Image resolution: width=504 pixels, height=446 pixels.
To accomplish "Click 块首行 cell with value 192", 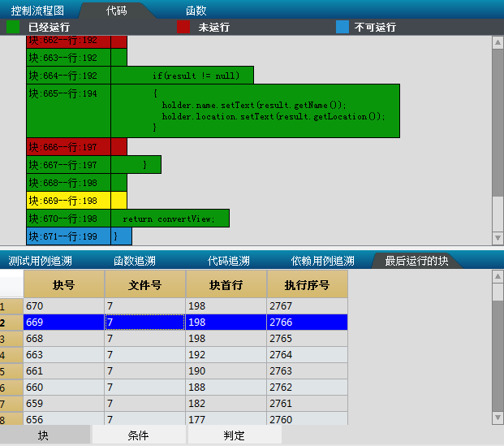I will (x=226, y=355).
